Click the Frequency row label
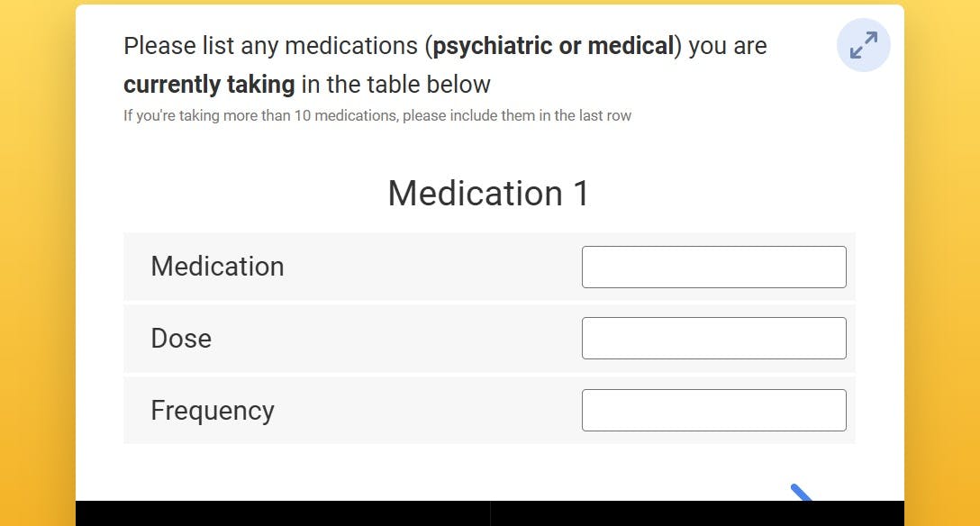980x526 pixels. pyautogui.click(x=213, y=410)
